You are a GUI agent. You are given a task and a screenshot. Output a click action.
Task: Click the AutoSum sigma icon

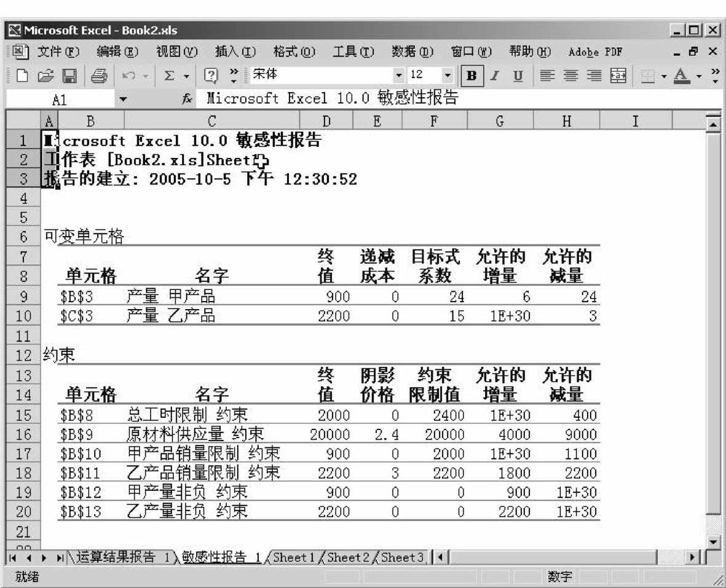point(170,76)
